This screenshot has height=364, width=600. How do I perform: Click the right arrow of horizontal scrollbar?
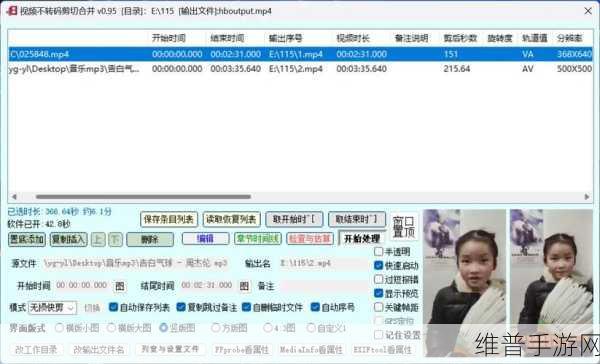[x=587, y=197]
